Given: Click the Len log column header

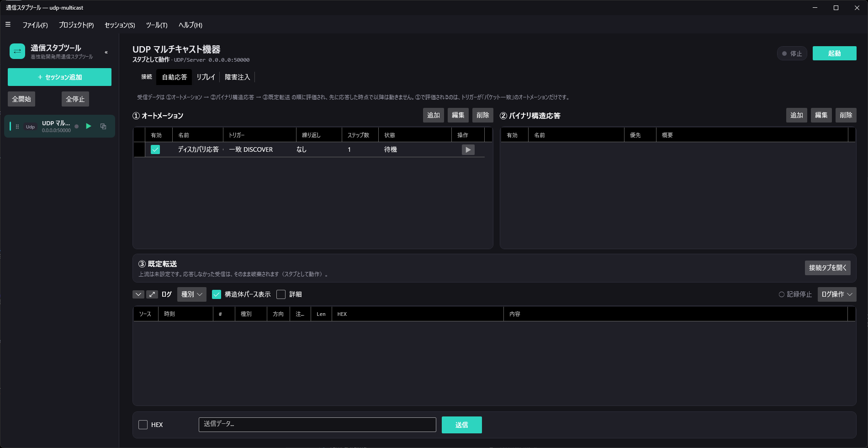Looking at the screenshot, I should tap(321, 314).
